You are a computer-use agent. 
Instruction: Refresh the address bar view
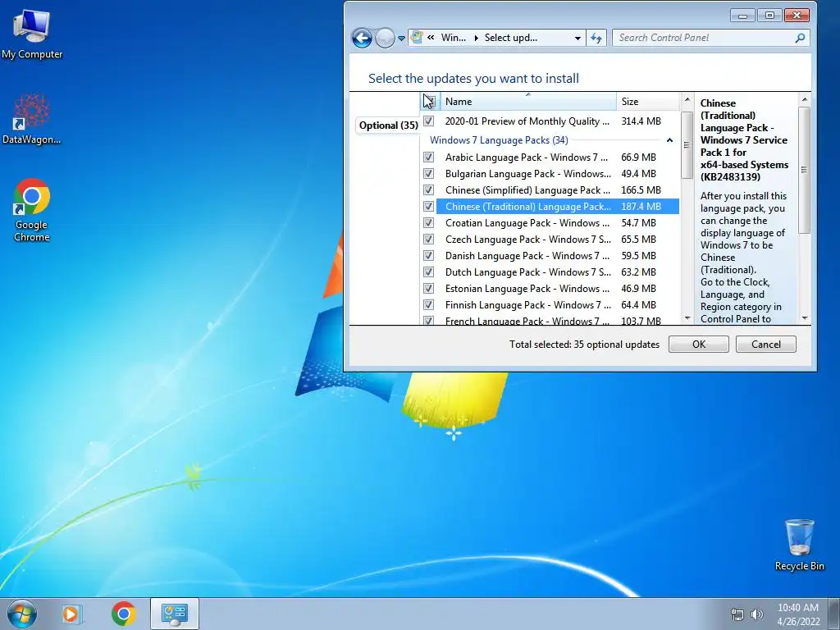596,38
